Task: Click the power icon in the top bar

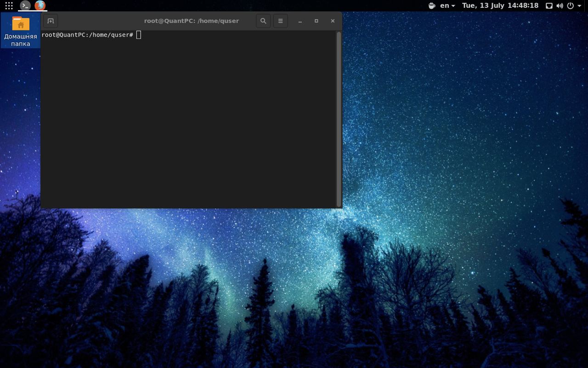Action: pos(571,6)
